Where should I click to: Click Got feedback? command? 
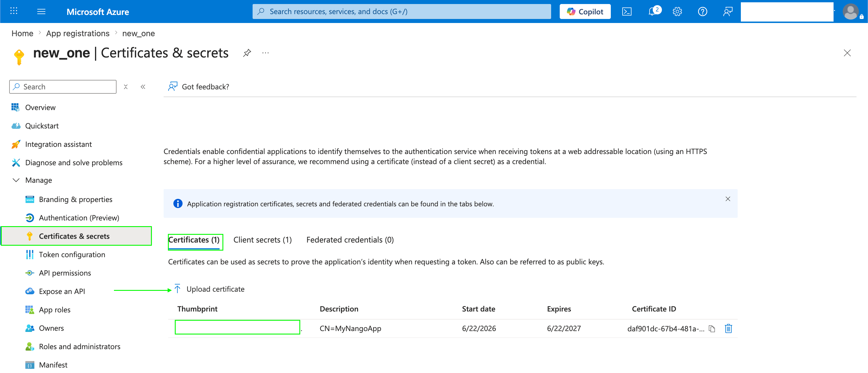tap(198, 87)
